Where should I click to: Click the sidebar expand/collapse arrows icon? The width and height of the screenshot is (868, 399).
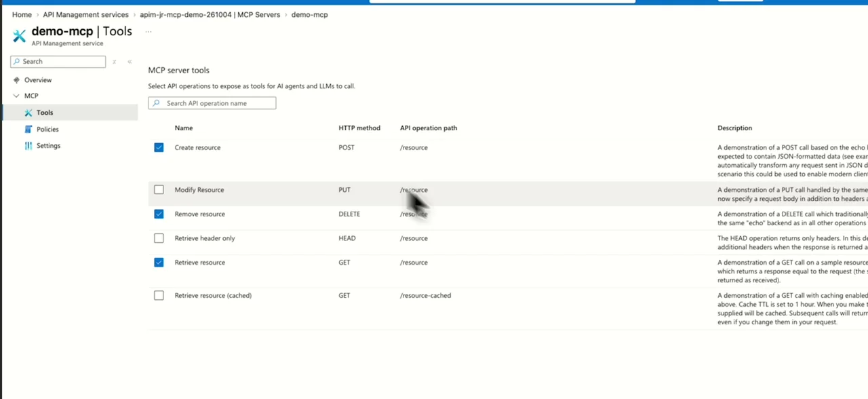click(x=115, y=62)
